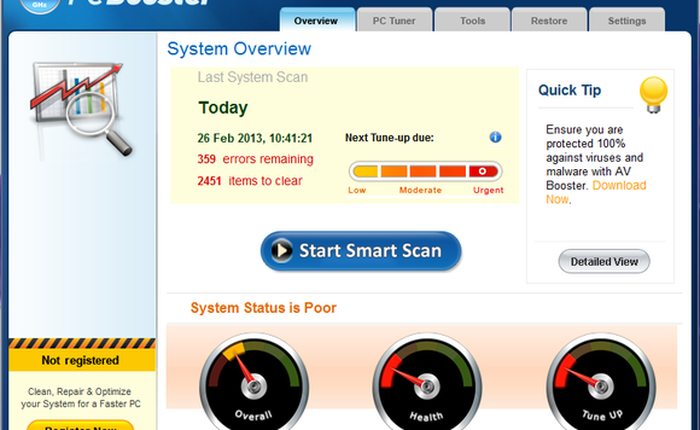Click the Register Now button

(x=81, y=425)
